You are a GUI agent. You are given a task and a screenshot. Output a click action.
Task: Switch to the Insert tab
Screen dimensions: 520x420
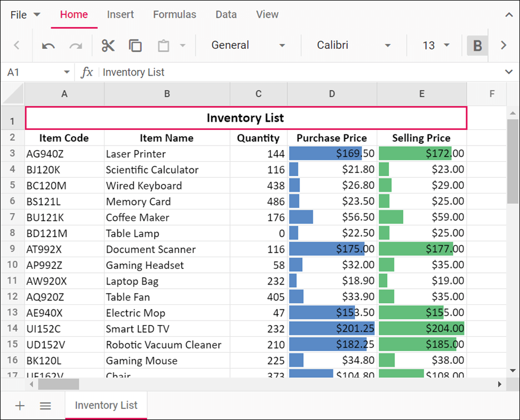point(121,15)
